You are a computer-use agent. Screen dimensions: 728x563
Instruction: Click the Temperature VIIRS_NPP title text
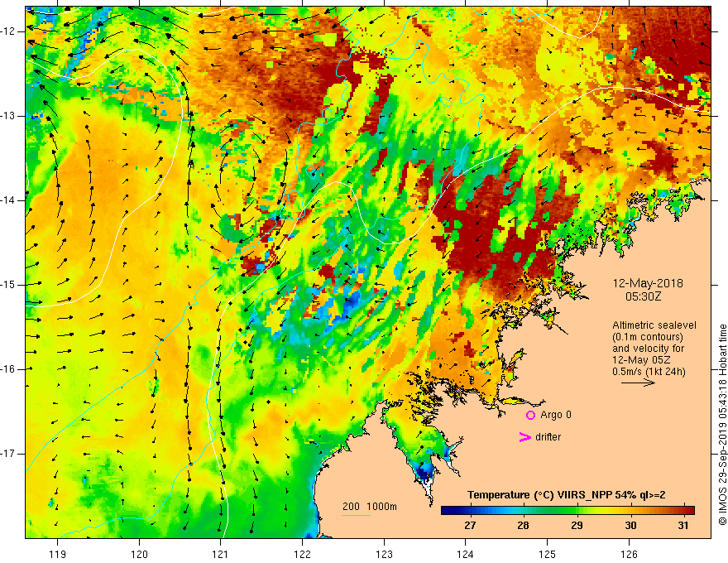coord(566,495)
